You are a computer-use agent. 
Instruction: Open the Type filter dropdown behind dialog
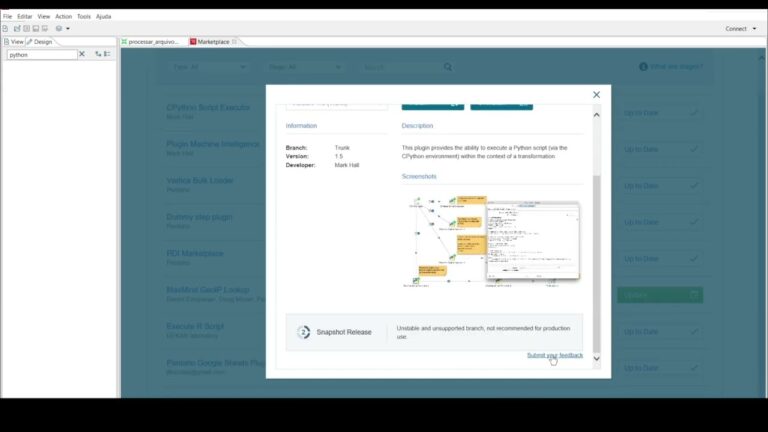pyautogui.click(x=209, y=67)
